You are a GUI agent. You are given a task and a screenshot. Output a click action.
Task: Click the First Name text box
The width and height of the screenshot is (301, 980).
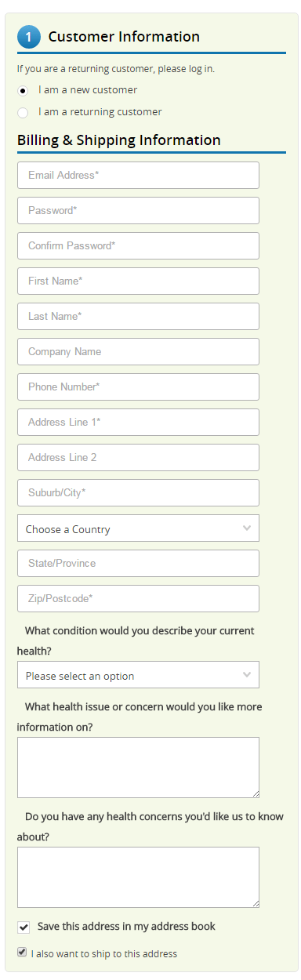[138, 281]
